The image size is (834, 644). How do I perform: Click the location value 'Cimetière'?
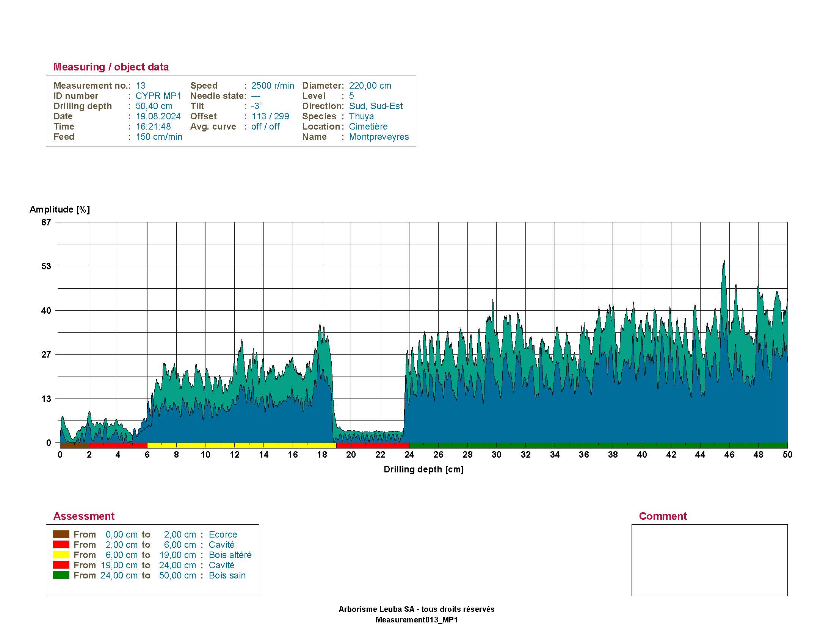368,127
